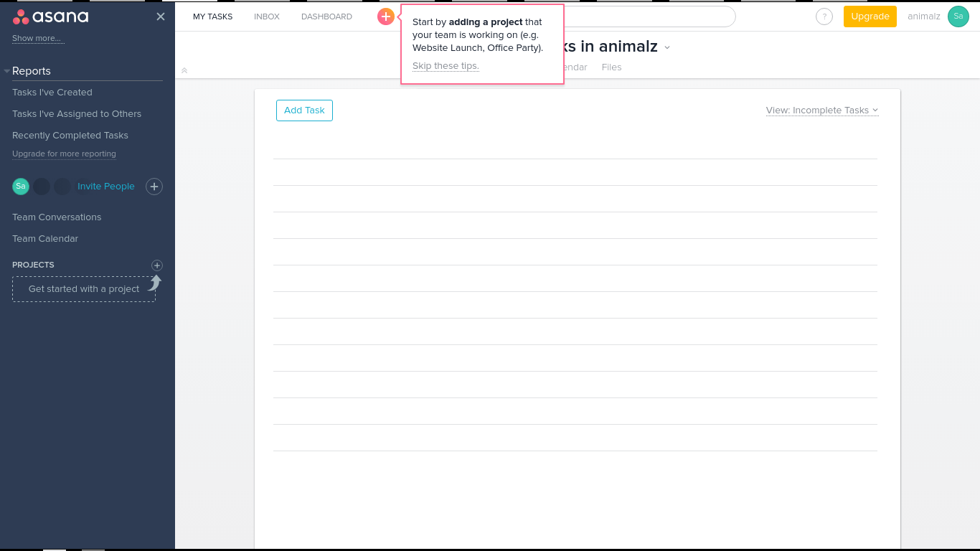This screenshot has height=551, width=980.
Task: Click the Sa member avatar in the sidebar
Action: [x=21, y=187]
